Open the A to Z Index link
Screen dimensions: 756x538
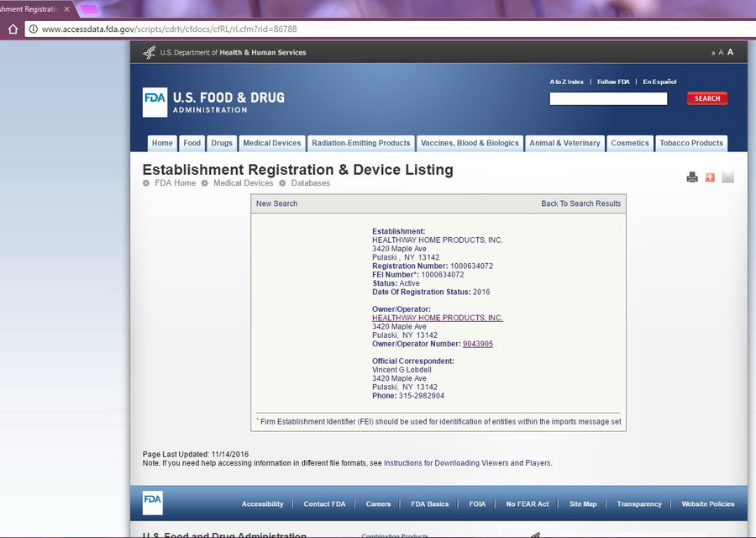point(566,82)
